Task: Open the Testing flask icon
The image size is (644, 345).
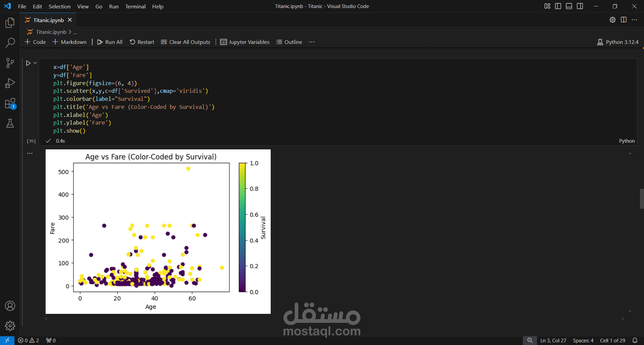Action: [x=10, y=123]
